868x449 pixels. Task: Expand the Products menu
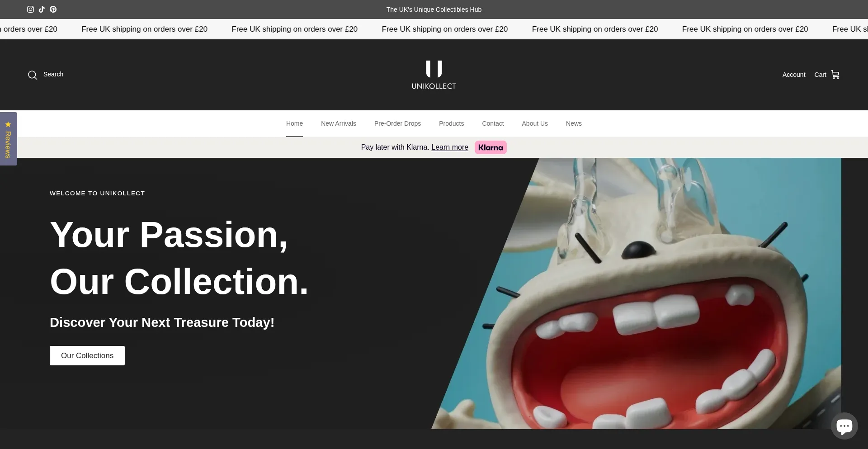point(451,123)
